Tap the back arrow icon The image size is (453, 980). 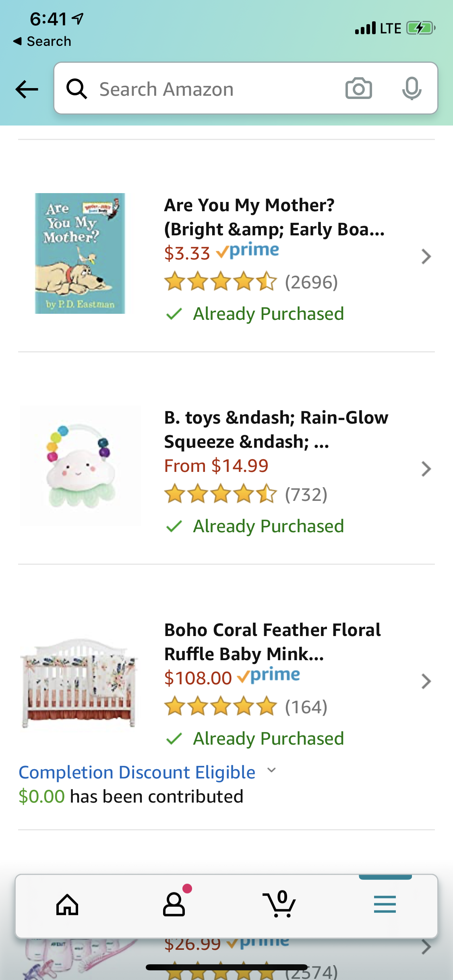click(x=27, y=89)
